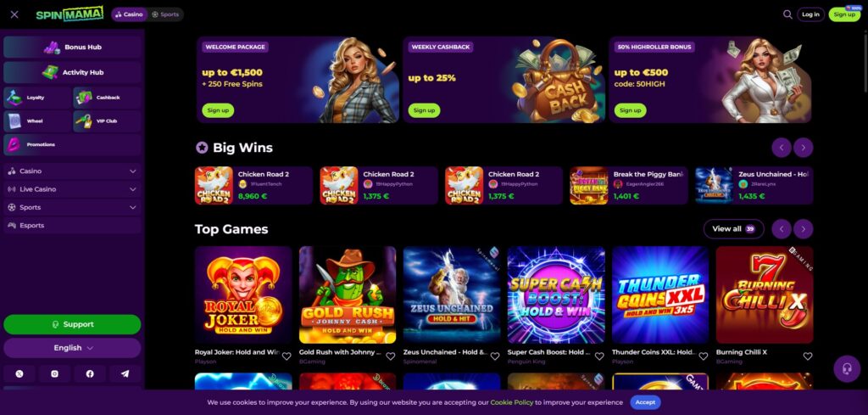Accept the cookie notice

click(x=645, y=403)
